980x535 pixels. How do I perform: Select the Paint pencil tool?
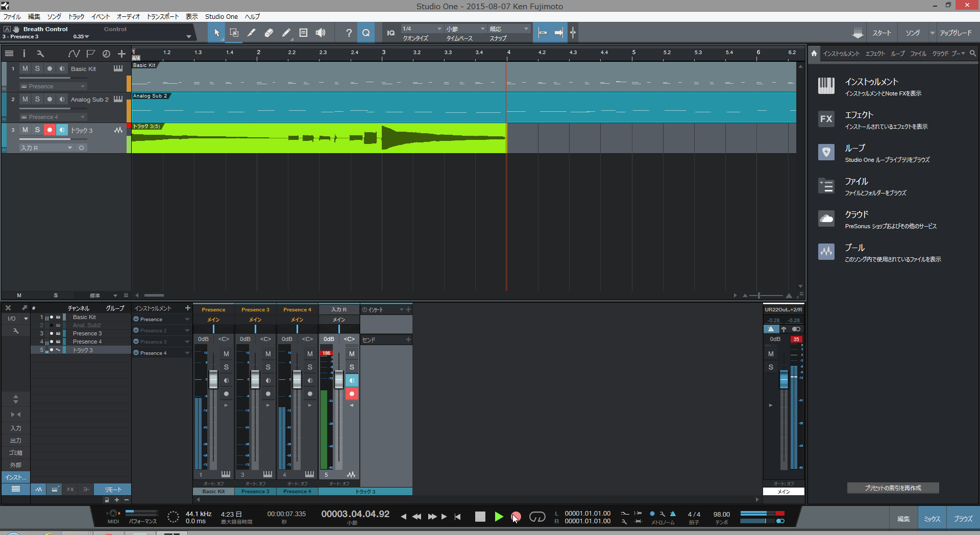pos(286,33)
